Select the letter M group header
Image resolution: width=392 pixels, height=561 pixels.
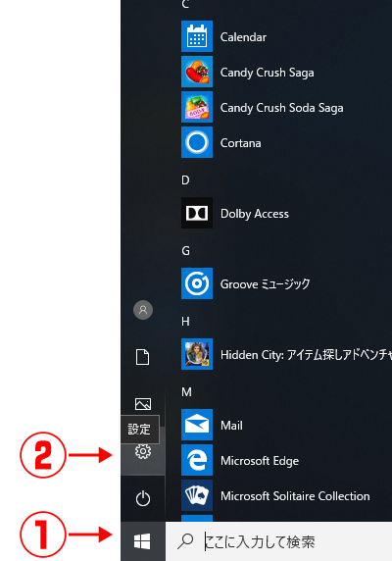(x=186, y=392)
